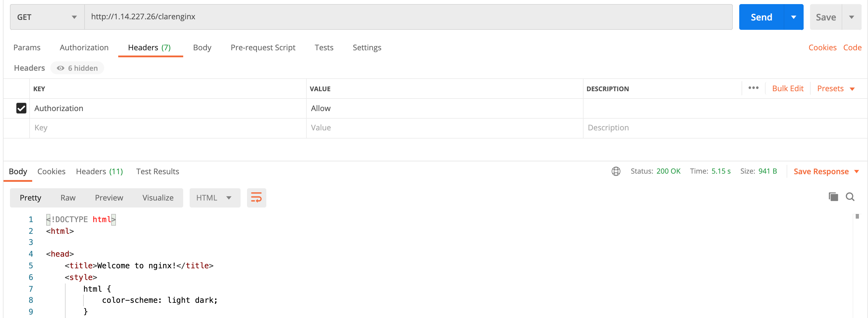Open the three-dots column options menu
This screenshot has width=868, height=318.
(753, 88)
